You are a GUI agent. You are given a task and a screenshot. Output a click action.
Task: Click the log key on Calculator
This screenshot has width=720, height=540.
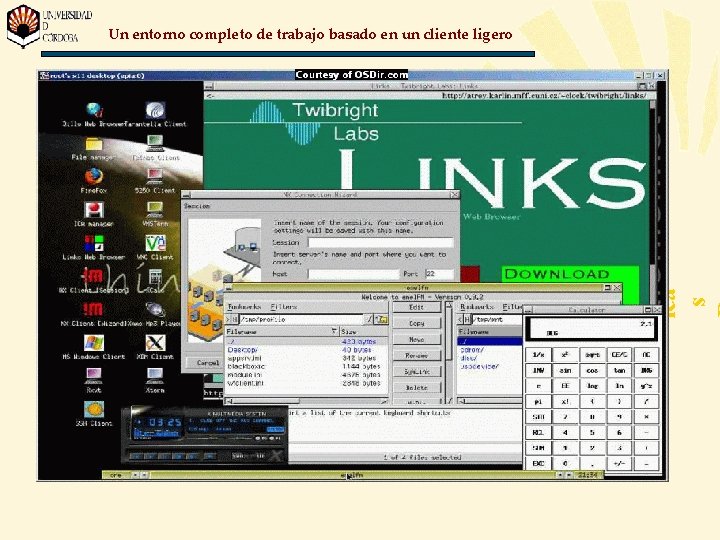592,386
